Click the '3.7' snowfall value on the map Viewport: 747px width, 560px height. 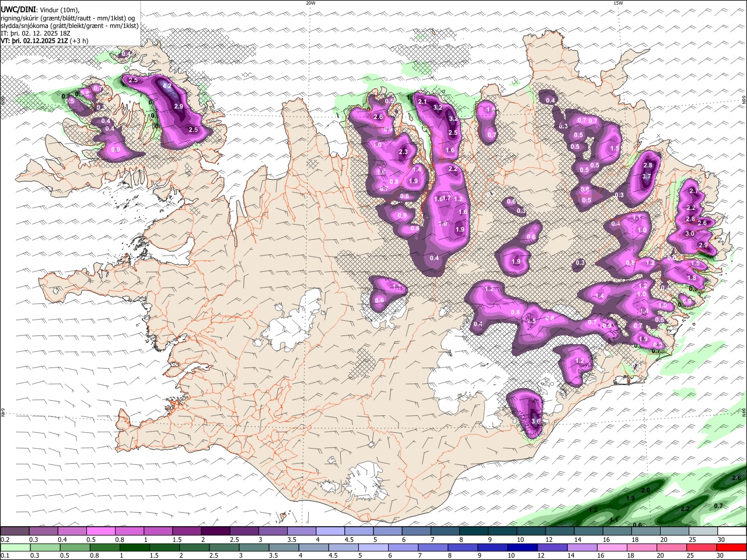647,176
